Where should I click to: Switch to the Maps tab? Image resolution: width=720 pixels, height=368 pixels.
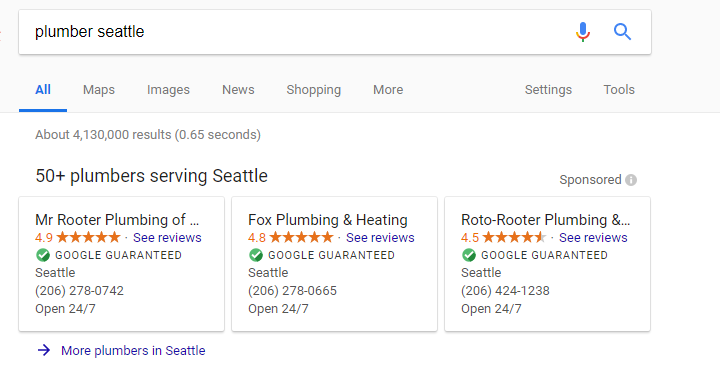pos(99,90)
